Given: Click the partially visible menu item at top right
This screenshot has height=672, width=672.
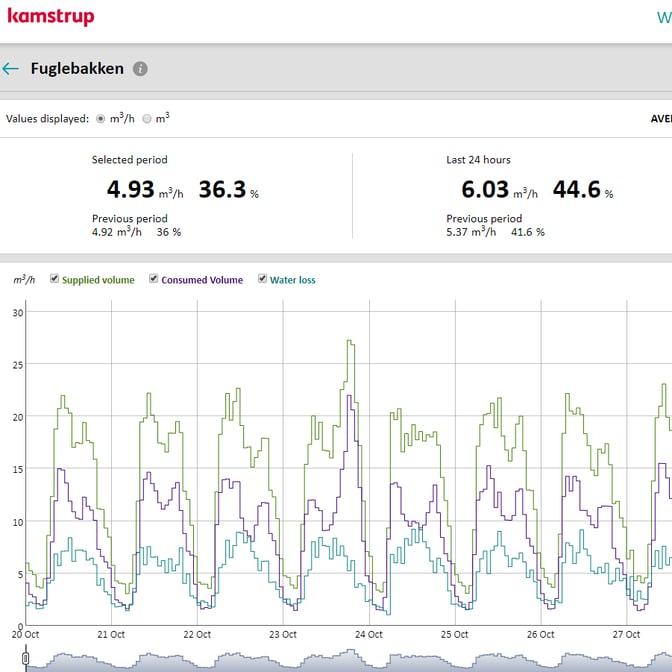Looking at the screenshot, I should [664, 17].
